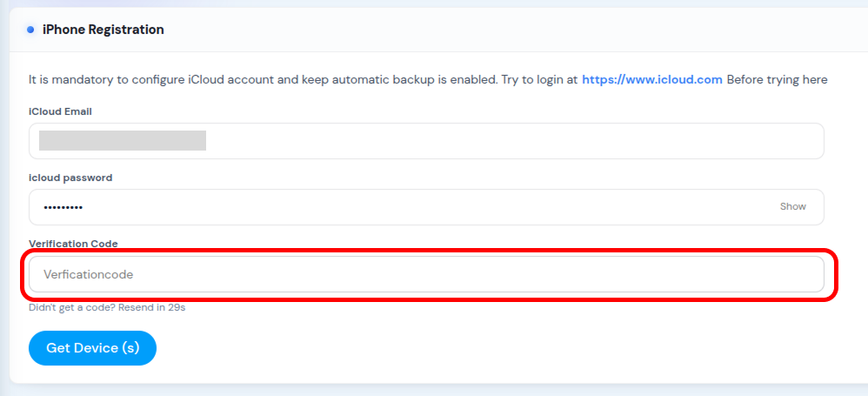Click the Verficationcode input field
This screenshot has width=868, height=396.
click(426, 274)
